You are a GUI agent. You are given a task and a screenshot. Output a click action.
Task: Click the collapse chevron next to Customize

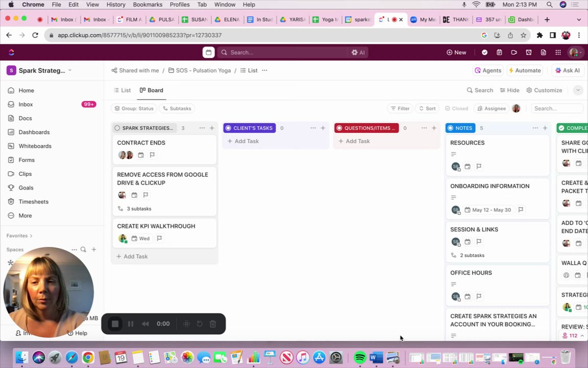pos(578,90)
